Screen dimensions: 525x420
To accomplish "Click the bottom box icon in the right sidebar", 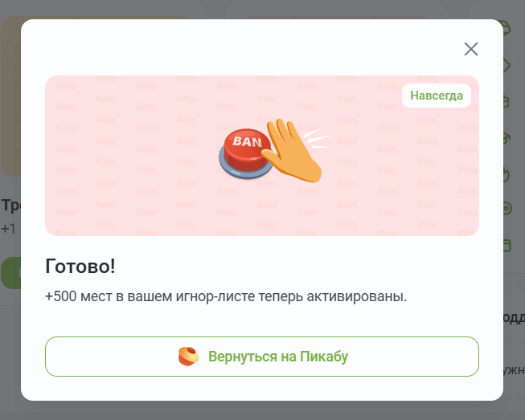I will coord(507,244).
